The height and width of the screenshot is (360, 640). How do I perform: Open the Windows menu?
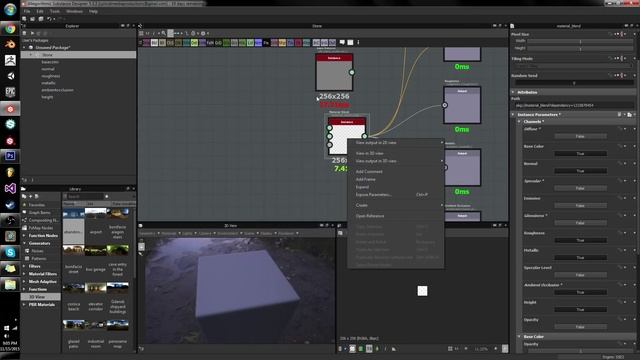[x=74, y=11]
